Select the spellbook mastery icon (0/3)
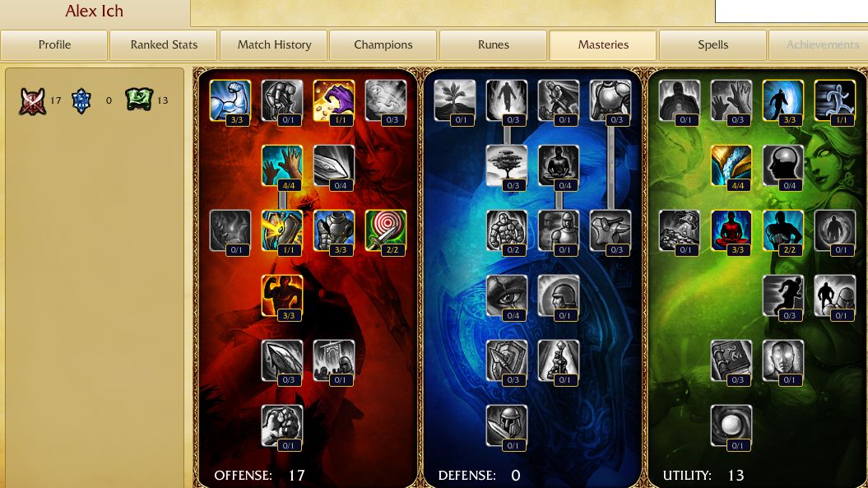 point(731,361)
